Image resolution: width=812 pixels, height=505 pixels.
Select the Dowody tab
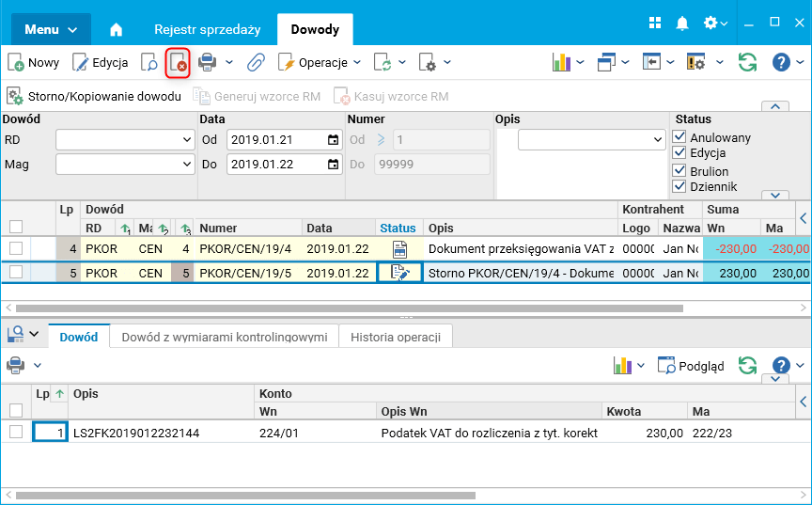tap(315, 29)
